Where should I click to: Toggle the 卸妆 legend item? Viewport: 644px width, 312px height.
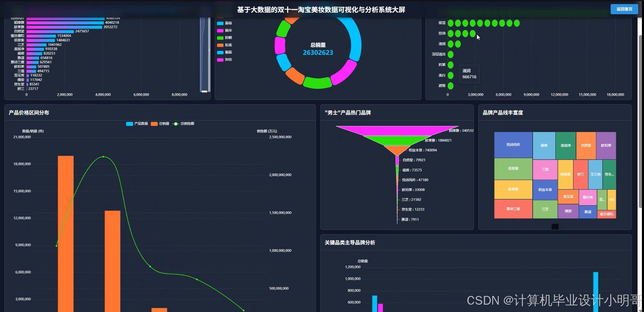[225, 60]
